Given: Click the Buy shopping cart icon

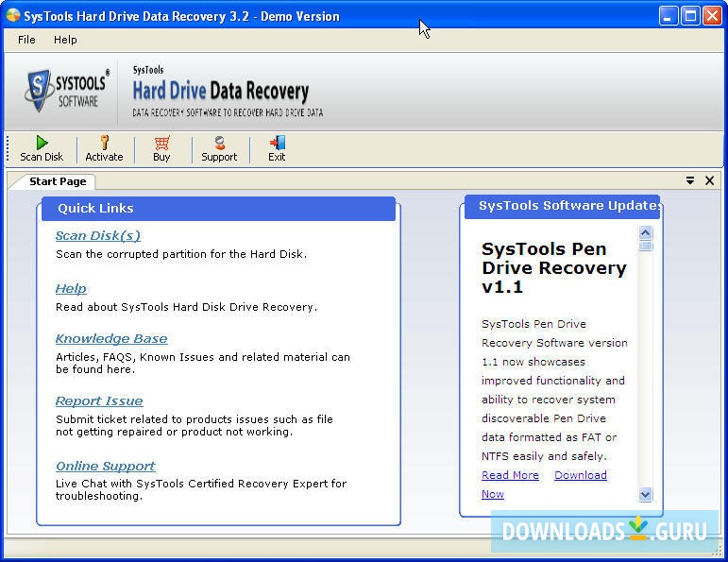Looking at the screenshot, I should point(162,143).
